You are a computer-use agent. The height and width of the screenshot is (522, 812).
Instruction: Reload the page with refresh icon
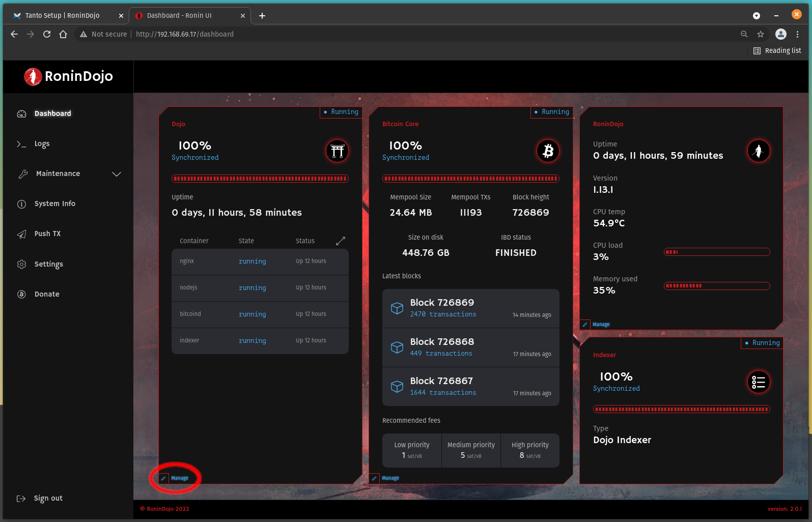click(47, 34)
